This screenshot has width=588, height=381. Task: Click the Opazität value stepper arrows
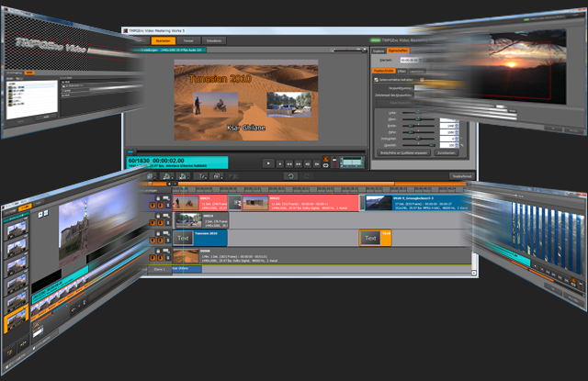coord(457,145)
